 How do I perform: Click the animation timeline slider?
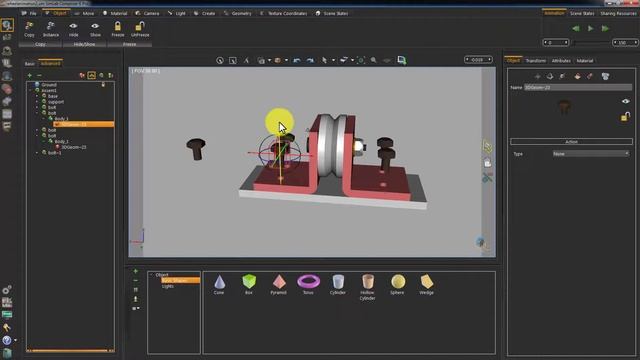(591, 42)
